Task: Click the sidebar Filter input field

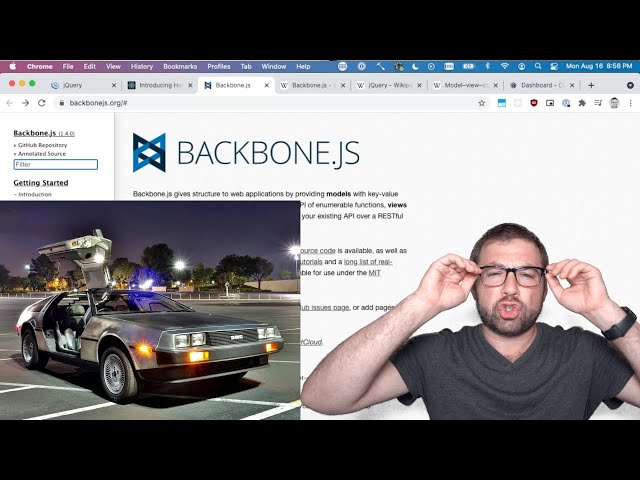Action: [56, 164]
